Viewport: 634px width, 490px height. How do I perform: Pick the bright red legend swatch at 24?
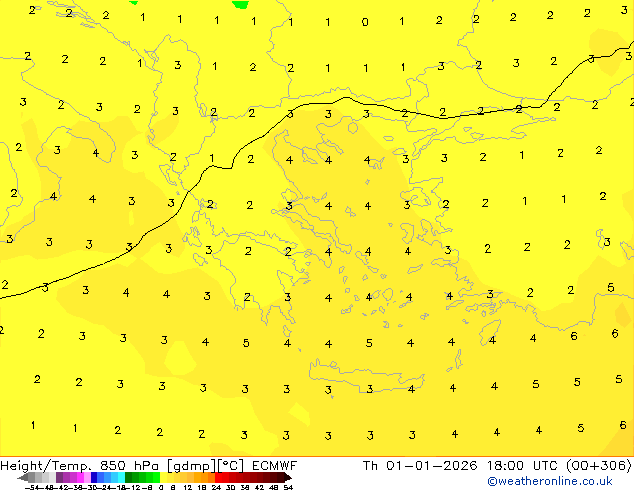click(x=218, y=478)
